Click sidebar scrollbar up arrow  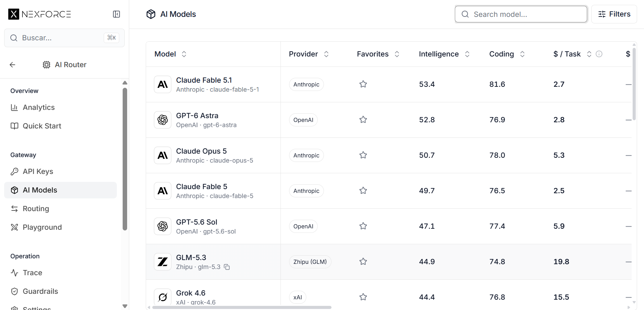[x=125, y=83]
